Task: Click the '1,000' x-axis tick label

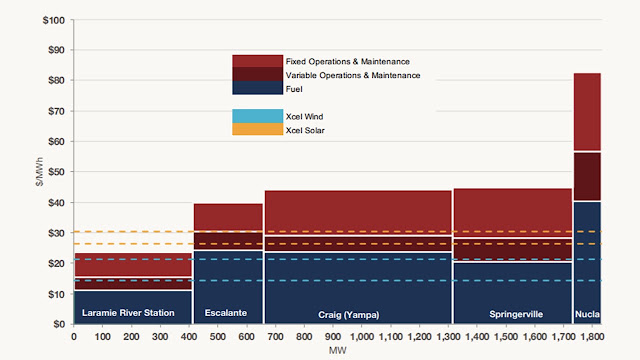Action: point(362,337)
